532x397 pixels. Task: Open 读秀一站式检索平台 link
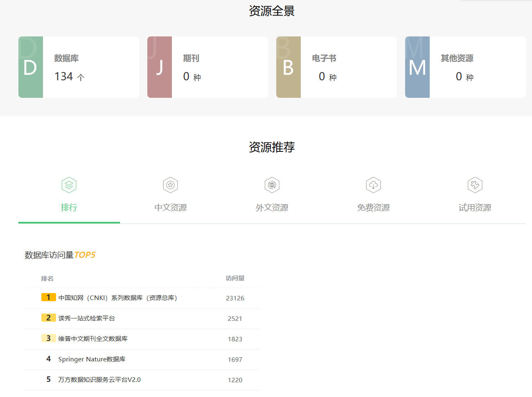coord(86,318)
